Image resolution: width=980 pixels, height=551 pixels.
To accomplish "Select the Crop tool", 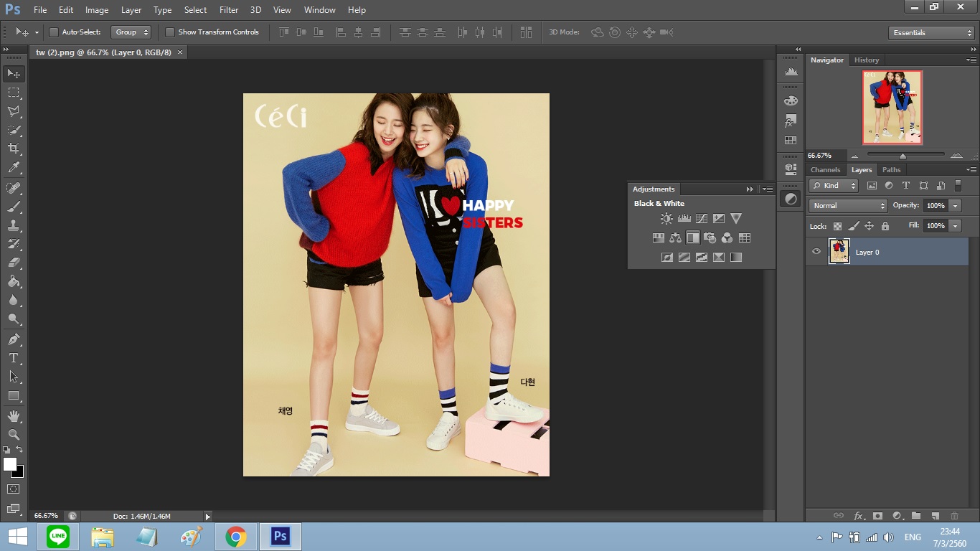I will click(x=14, y=149).
